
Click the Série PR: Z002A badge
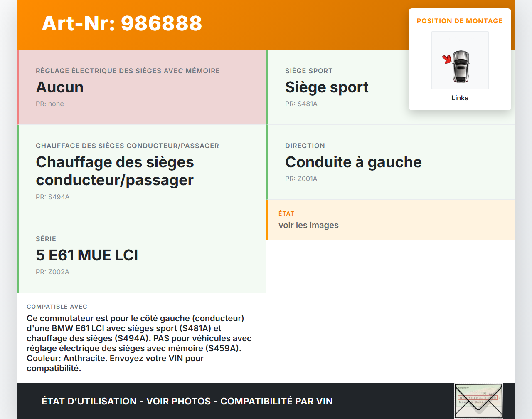(x=52, y=272)
